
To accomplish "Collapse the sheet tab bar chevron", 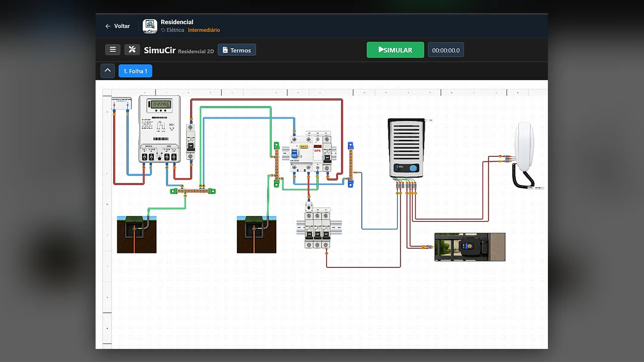I will coord(108,71).
